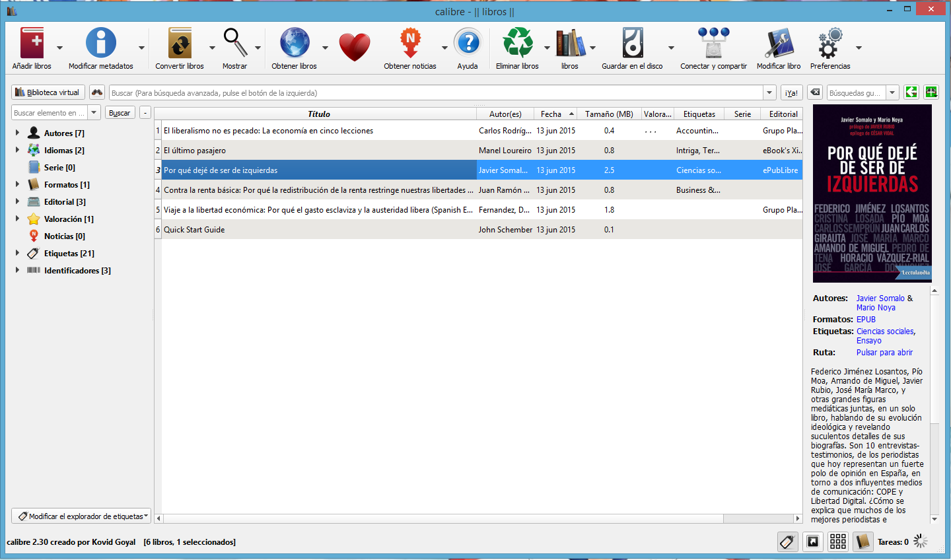Click Conectar y compartir icon
The image size is (951, 560).
coord(714,43)
